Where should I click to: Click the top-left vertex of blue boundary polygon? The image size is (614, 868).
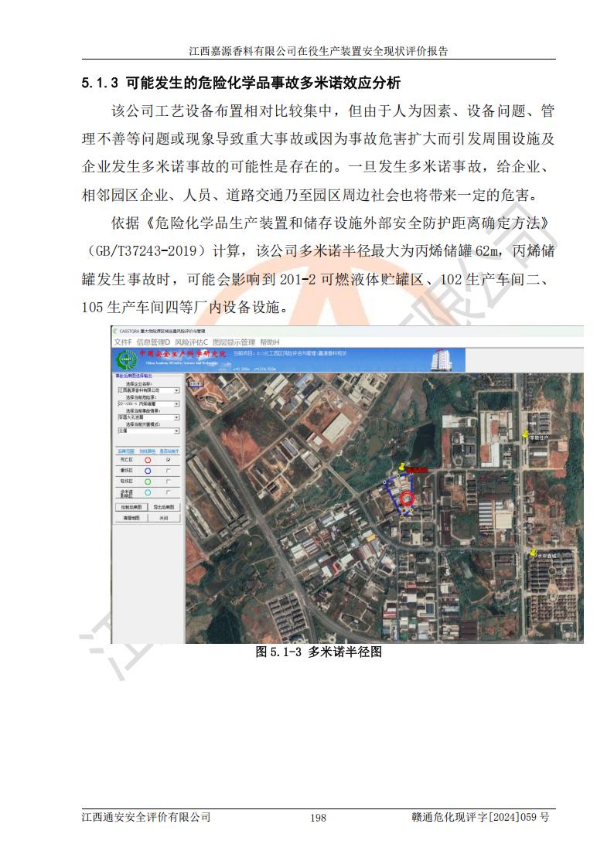(385, 482)
